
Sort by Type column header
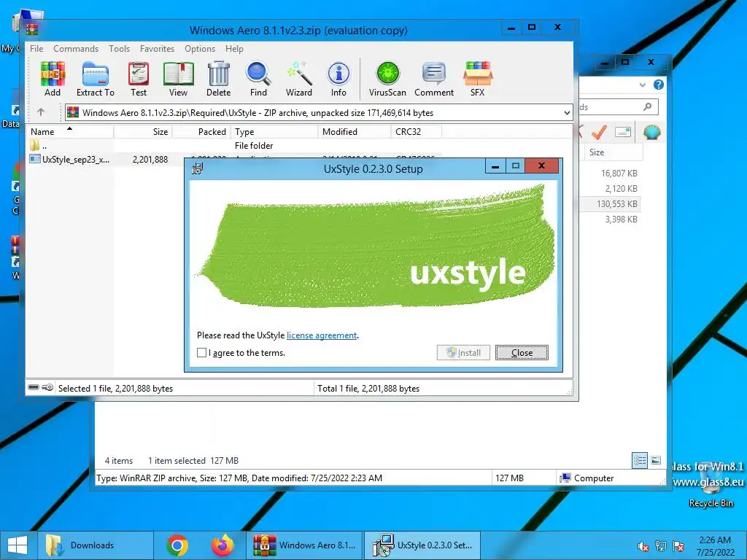tap(274, 131)
